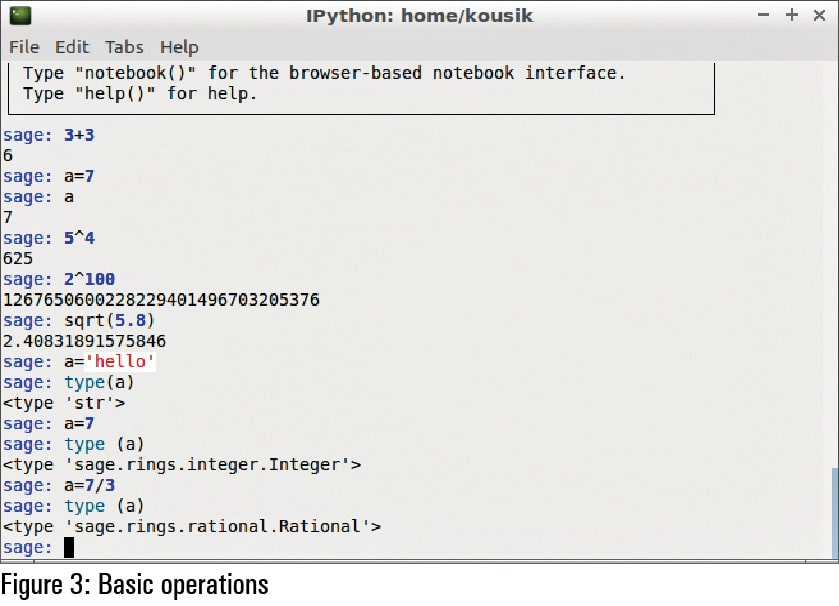Viewport: 839px width, 606px height.
Task: Click output 'sage.rings.rational.Rational'
Action: pos(192,527)
